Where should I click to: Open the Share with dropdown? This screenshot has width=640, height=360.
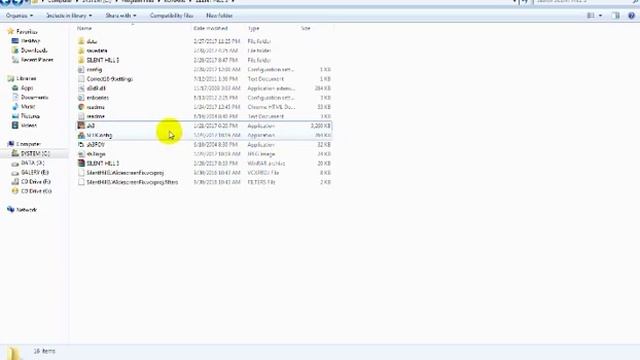tap(120, 16)
